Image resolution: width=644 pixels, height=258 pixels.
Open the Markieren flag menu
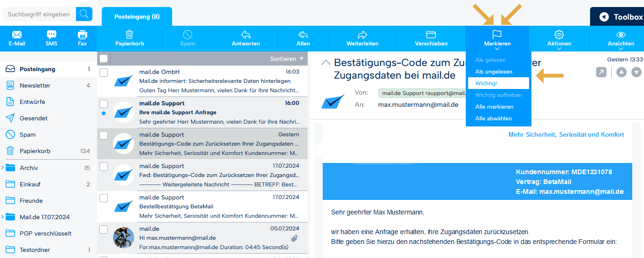click(x=497, y=38)
